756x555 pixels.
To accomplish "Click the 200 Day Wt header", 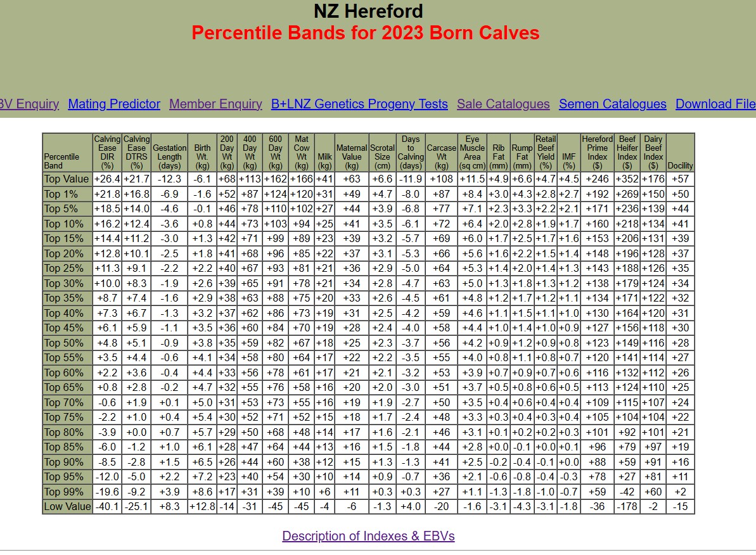I will (x=227, y=153).
